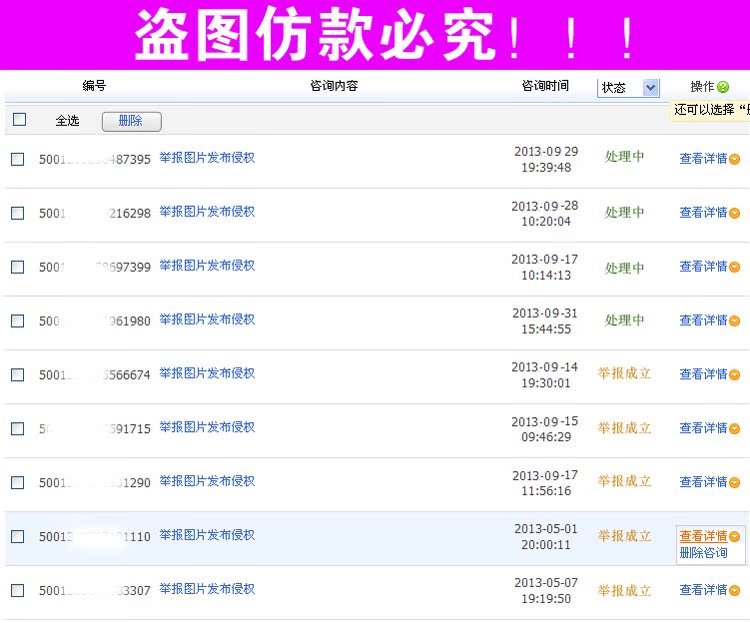The width and height of the screenshot is (750, 623).
Task: Open 查看详情 for the 11:56:16 row
Action: 703,482
